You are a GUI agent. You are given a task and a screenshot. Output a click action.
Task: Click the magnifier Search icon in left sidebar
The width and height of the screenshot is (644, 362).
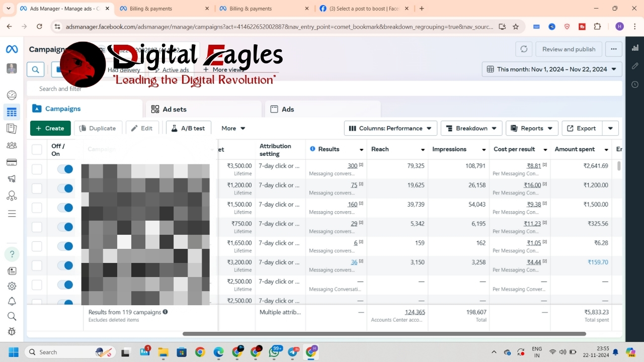pyautogui.click(x=12, y=316)
